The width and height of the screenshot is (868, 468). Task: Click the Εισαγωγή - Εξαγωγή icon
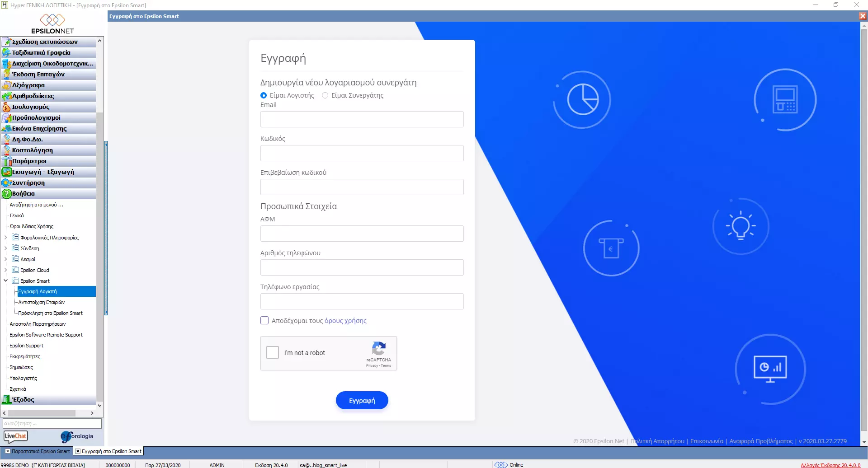[6, 172]
